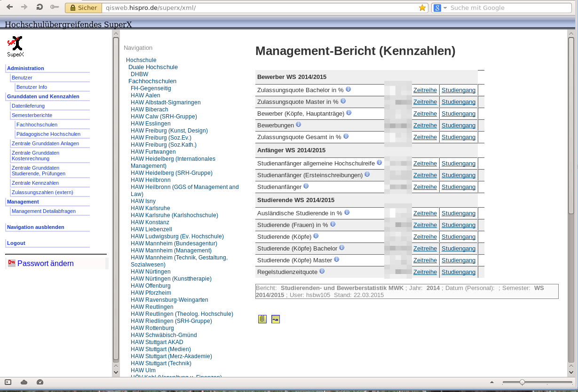Open Semesterberichte in the left menu
Viewport: 578px width, 392px height.
pyautogui.click(x=32, y=115)
